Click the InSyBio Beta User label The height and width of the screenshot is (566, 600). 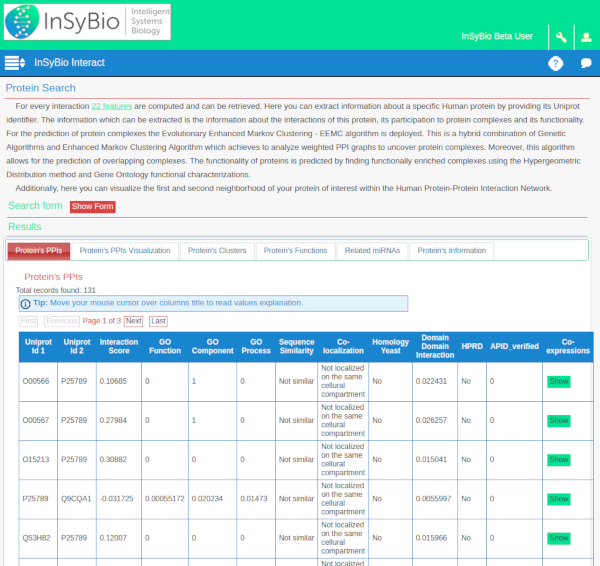coord(497,37)
